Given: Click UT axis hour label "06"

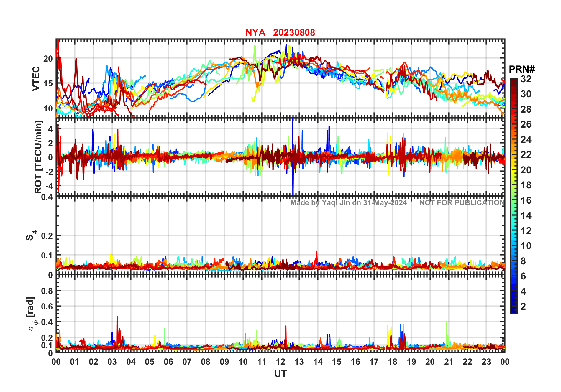Looking at the screenshot, I should [168, 362].
